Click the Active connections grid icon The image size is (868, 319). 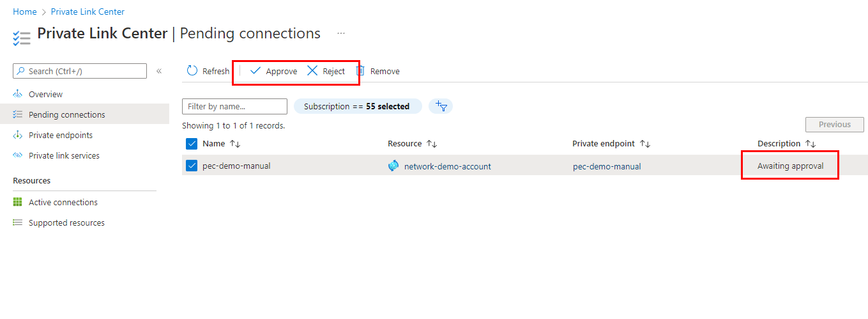(x=18, y=202)
